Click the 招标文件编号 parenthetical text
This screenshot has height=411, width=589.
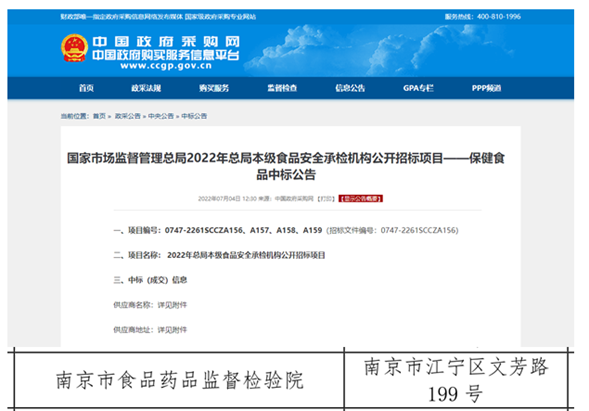click(x=392, y=230)
